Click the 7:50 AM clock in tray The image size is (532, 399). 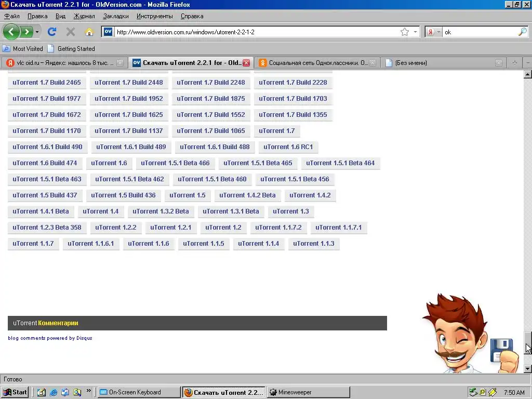pyautogui.click(x=514, y=393)
